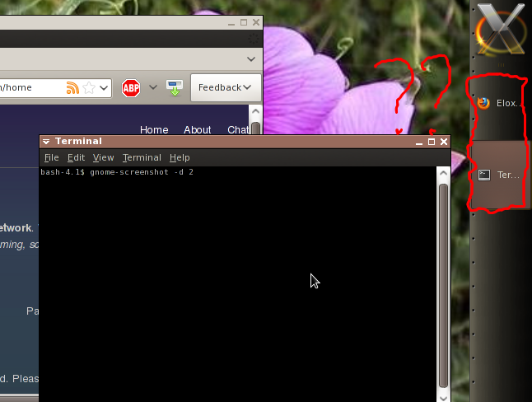Click the Terminal scrollbar up arrow
The image size is (532, 402).
[443, 173]
